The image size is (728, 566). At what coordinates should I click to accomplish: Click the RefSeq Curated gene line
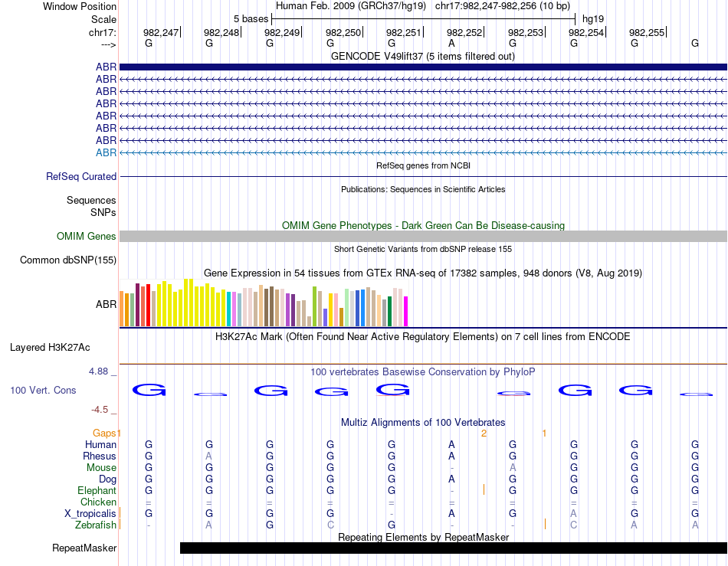pyautogui.click(x=423, y=176)
